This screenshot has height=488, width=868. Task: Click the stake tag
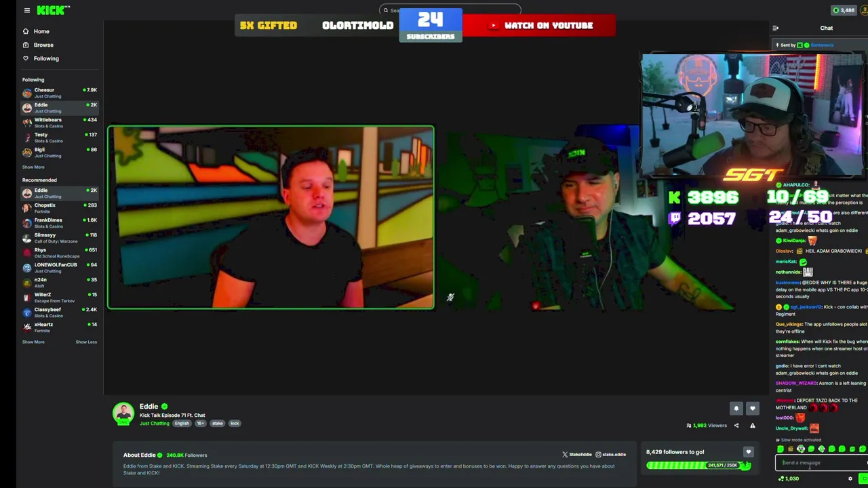[217, 424]
